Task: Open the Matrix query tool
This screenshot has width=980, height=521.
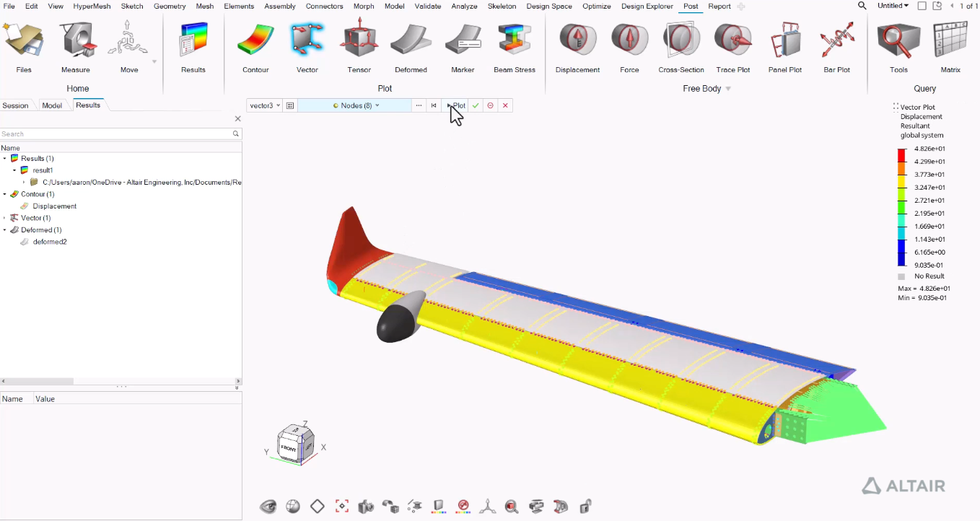Action: tap(950, 40)
